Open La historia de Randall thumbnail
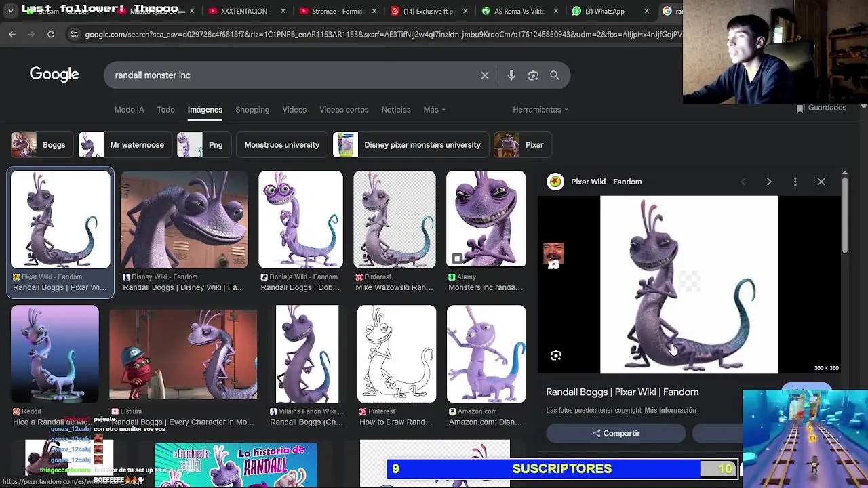The width and height of the screenshot is (868, 488). coord(235,465)
